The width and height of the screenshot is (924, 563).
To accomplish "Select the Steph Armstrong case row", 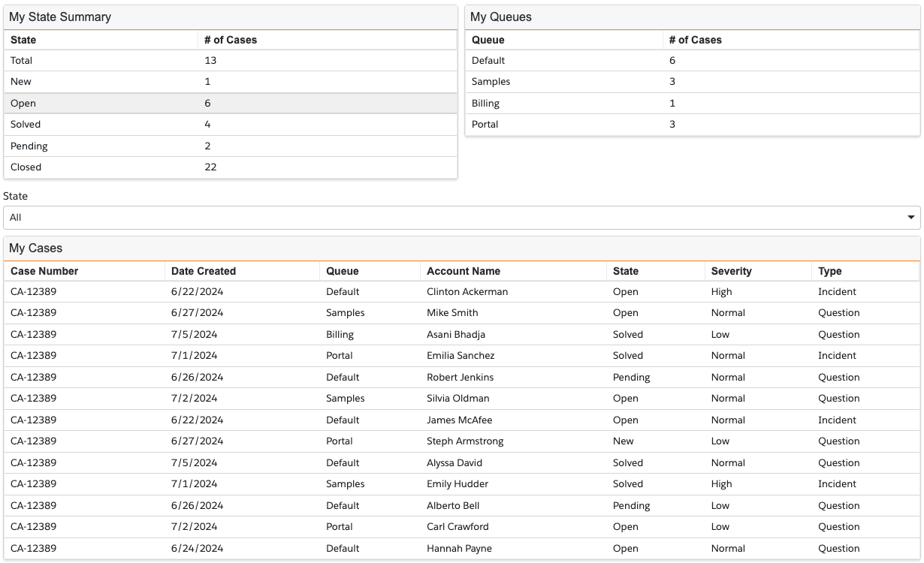I will point(461,441).
